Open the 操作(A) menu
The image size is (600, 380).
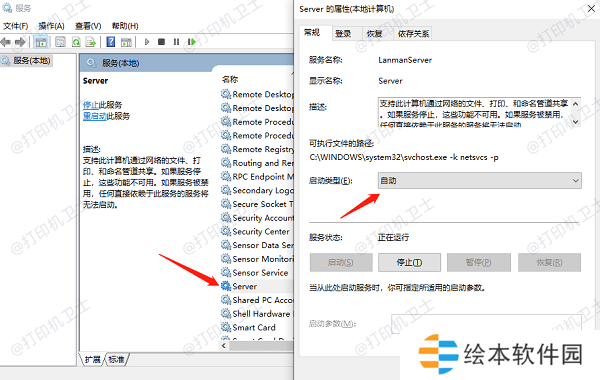51,26
